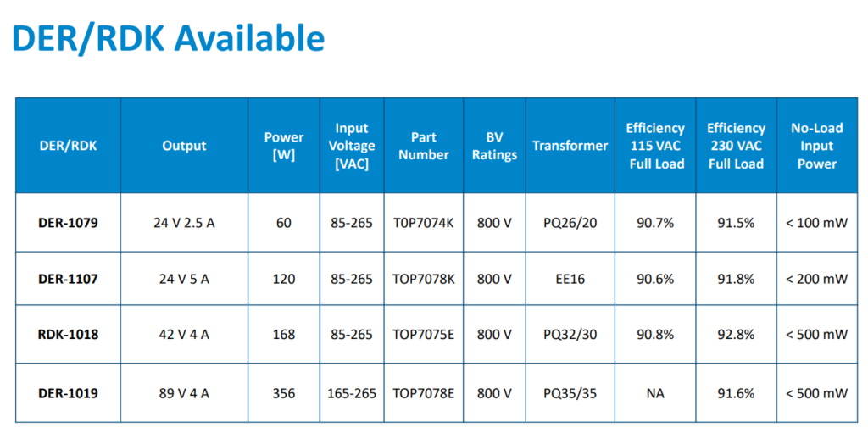Select the BV Ratings header cell
The width and height of the screenshot is (868, 433).
(494, 146)
